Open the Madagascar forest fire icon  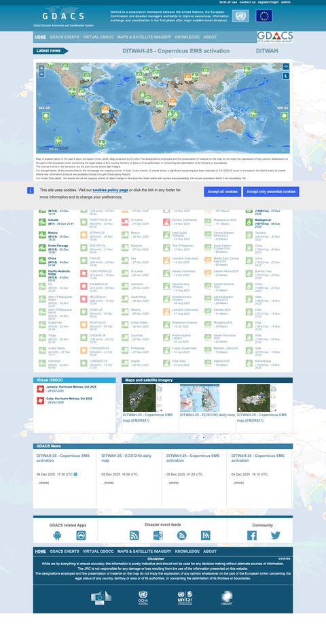click(x=249, y=222)
